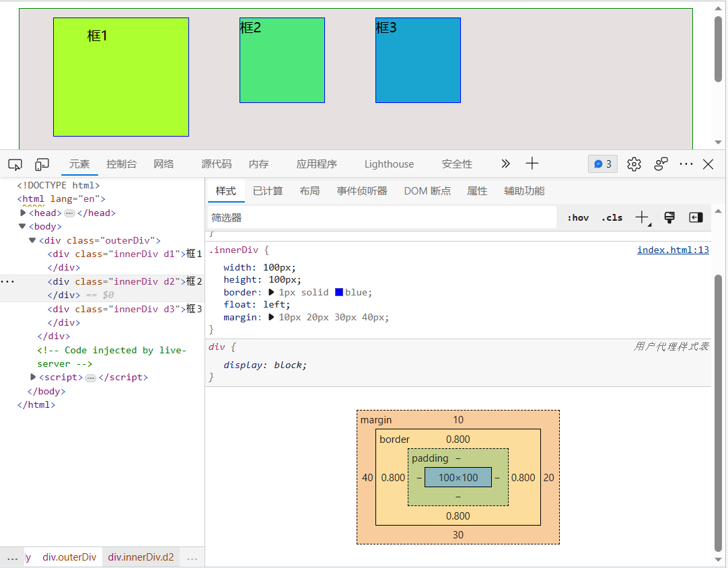This screenshot has width=728, height=568.
Task: Toggle the :hov element state panel
Action: coord(578,217)
